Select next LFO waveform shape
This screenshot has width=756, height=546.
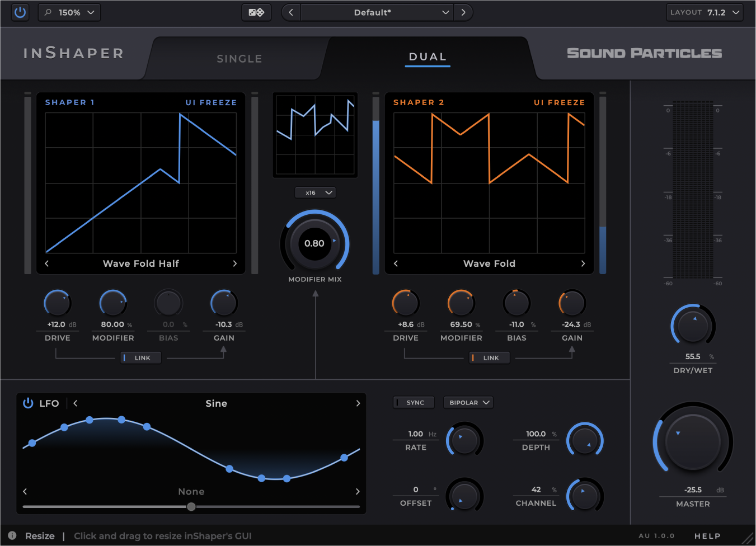(358, 403)
